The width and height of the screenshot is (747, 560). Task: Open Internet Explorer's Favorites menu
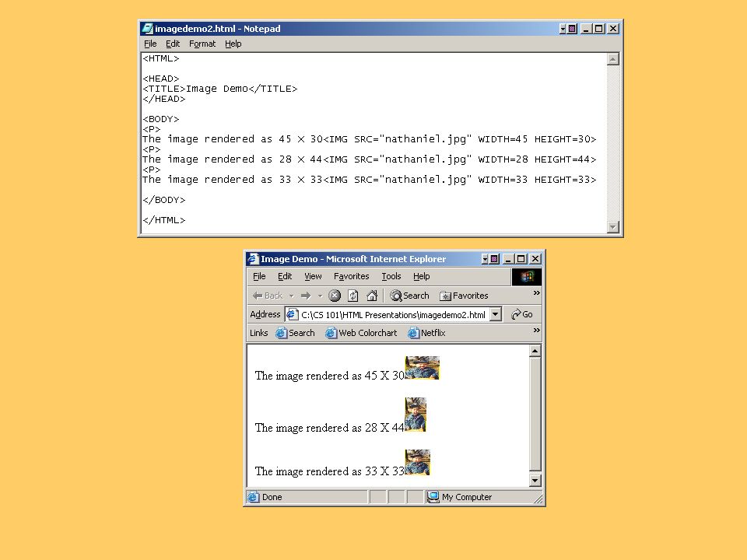(x=351, y=276)
